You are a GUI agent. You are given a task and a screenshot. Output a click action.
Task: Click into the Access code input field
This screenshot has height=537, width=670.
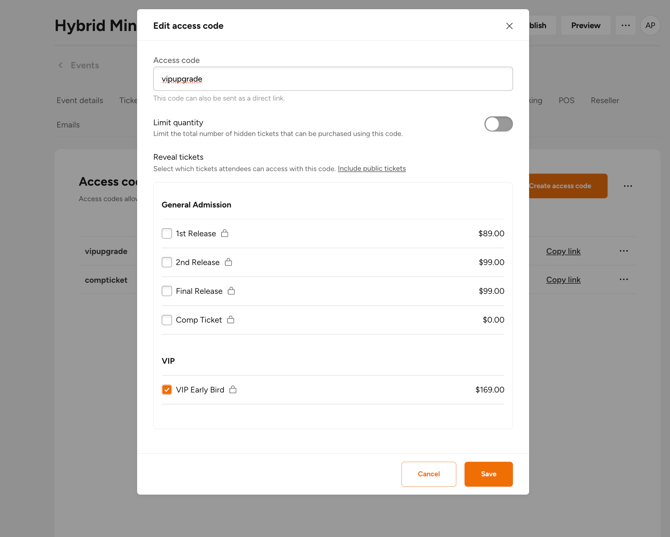[x=333, y=79]
